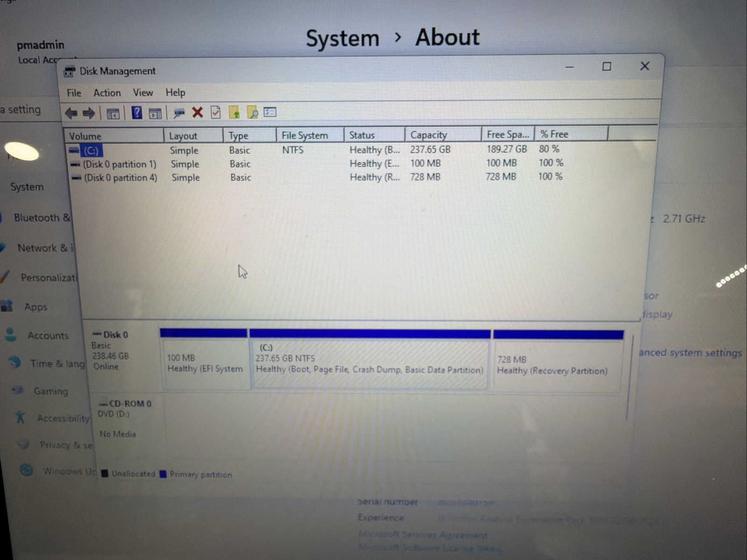Sort by the Capacity column header
The width and height of the screenshot is (747, 560).
pyautogui.click(x=443, y=135)
